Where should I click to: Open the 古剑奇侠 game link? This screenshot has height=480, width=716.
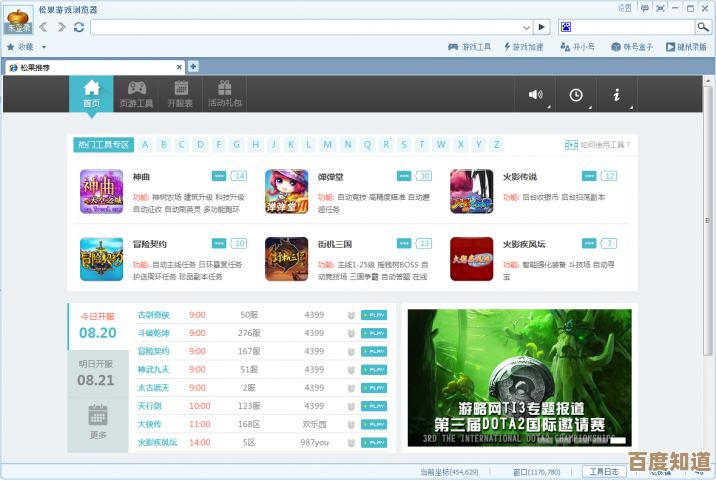[153, 315]
